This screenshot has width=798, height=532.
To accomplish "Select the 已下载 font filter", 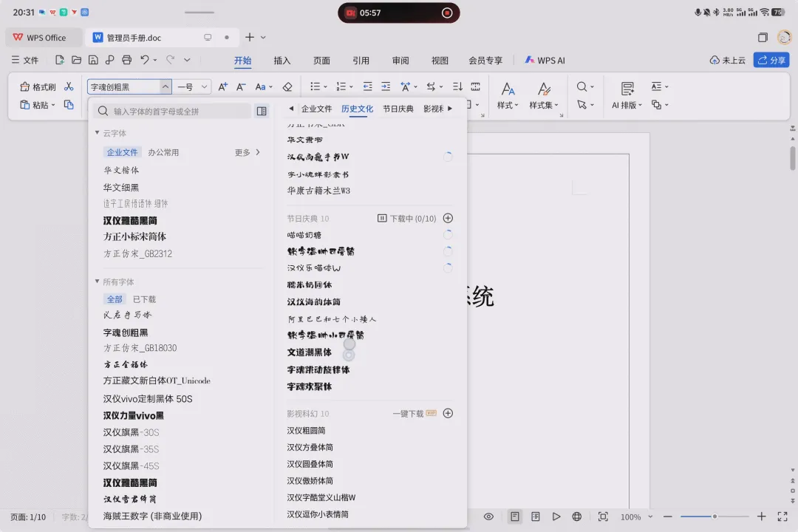I will 145,299.
